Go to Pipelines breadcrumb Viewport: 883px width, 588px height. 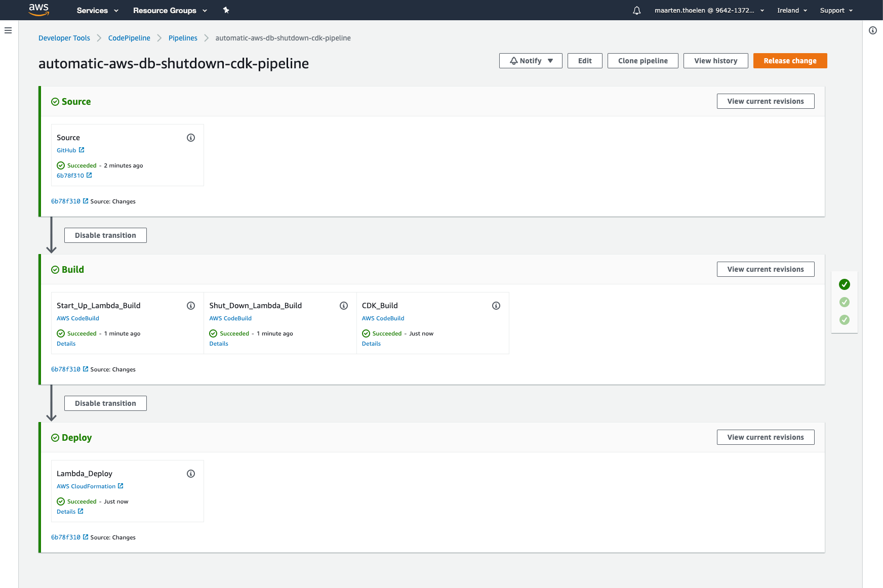(x=183, y=38)
